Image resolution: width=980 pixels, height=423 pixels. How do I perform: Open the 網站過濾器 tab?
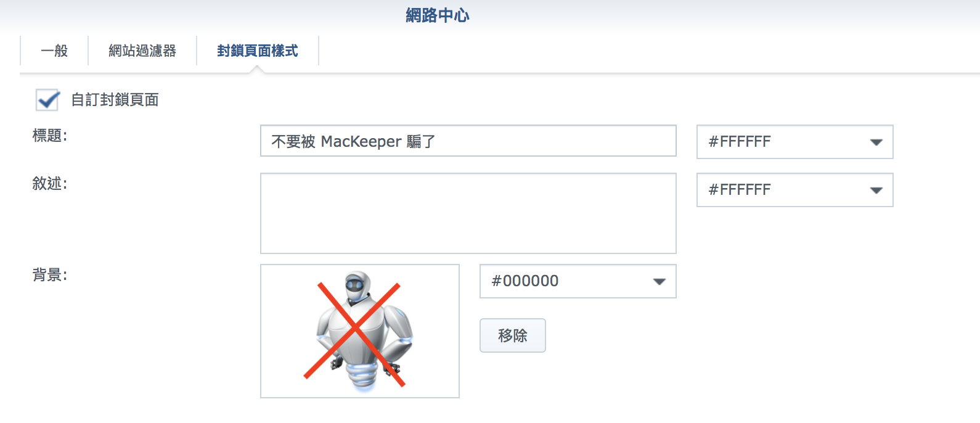point(142,51)
